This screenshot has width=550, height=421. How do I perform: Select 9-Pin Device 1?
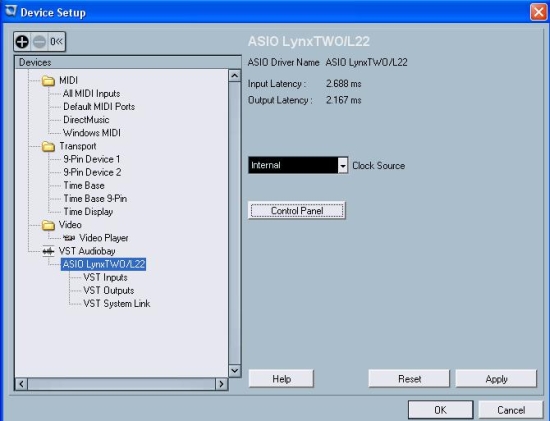pos(92,159)
